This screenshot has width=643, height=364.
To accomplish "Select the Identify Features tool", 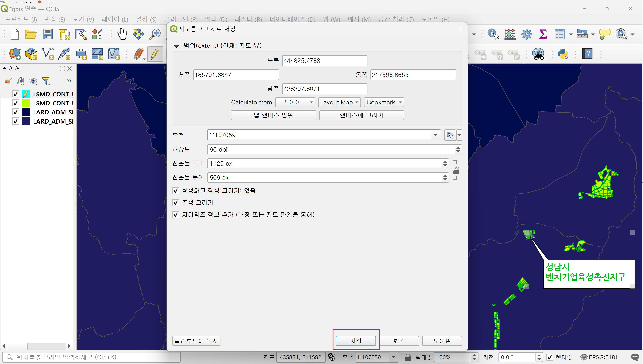I will coord(493,34).
